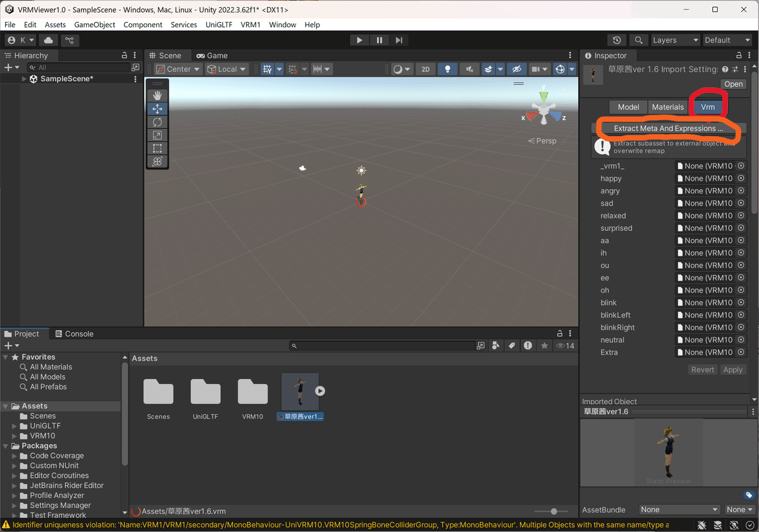759x532 pixels.
Task: Select the Scale tool
Action: click(x=157, y=135)
